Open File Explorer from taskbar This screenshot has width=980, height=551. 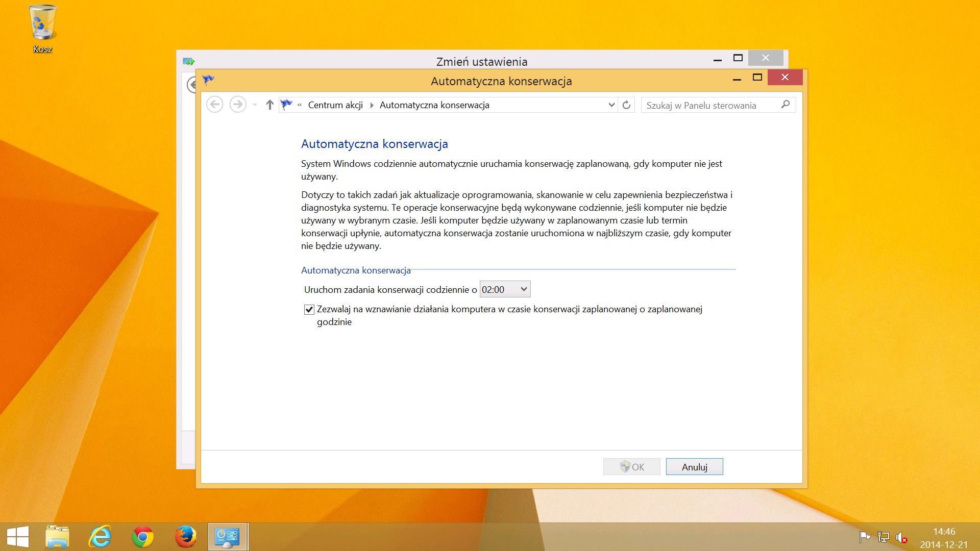57,537
